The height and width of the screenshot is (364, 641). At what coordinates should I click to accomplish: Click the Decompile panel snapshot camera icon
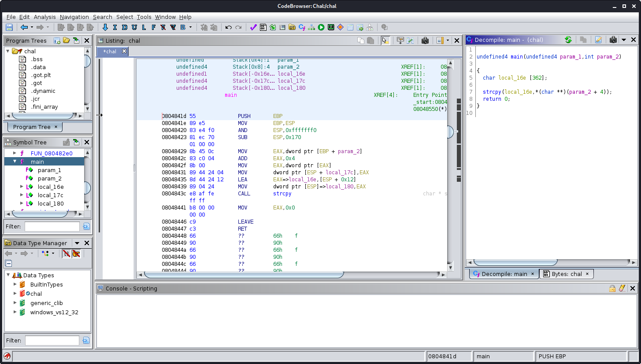[x=613, y=40]
